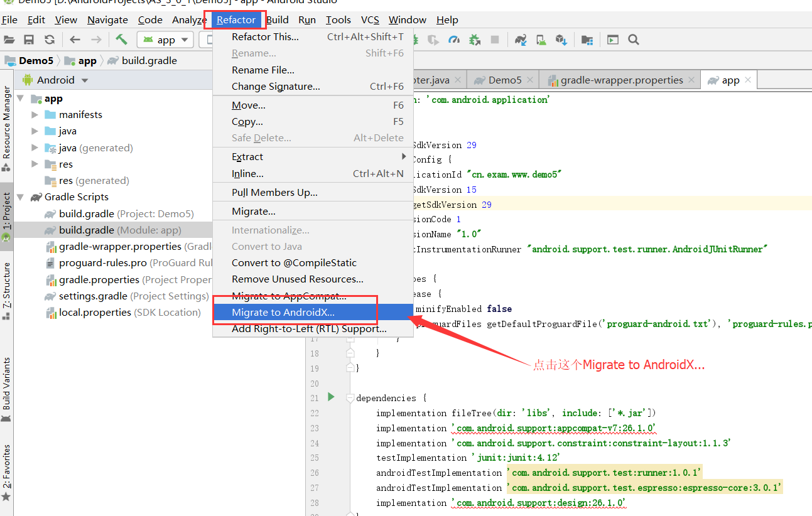Image resolution: width=812 pixels, height=516 pixels.
Task: Open the VCS menu
Action: [x=370, y=20]
